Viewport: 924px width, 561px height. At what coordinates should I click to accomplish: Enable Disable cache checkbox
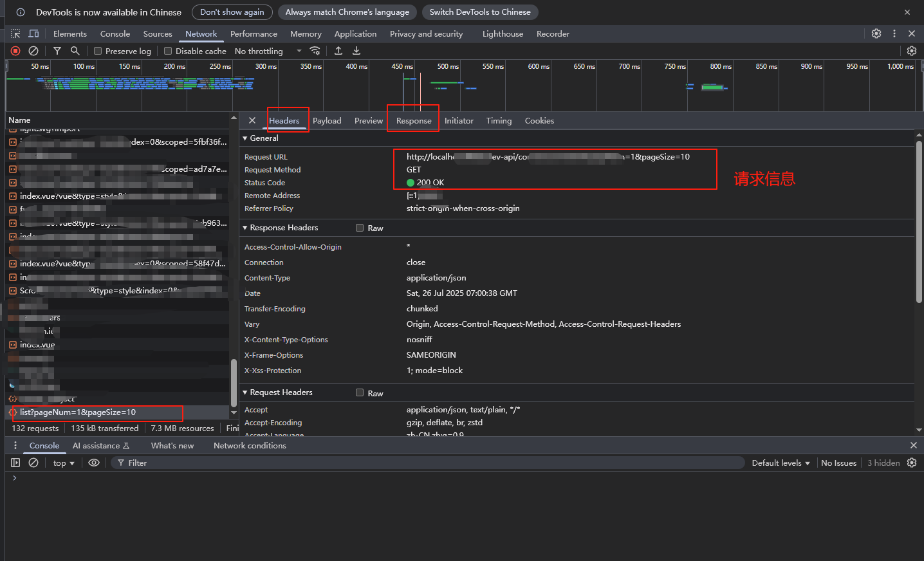coord(168,51)
